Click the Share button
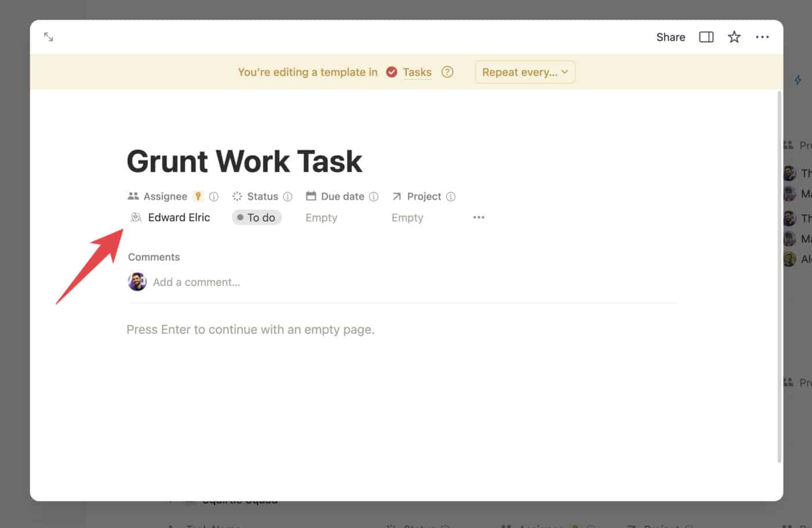Image resolution: width=812 pixels, height=528 pixels. (x=670, y=37)
